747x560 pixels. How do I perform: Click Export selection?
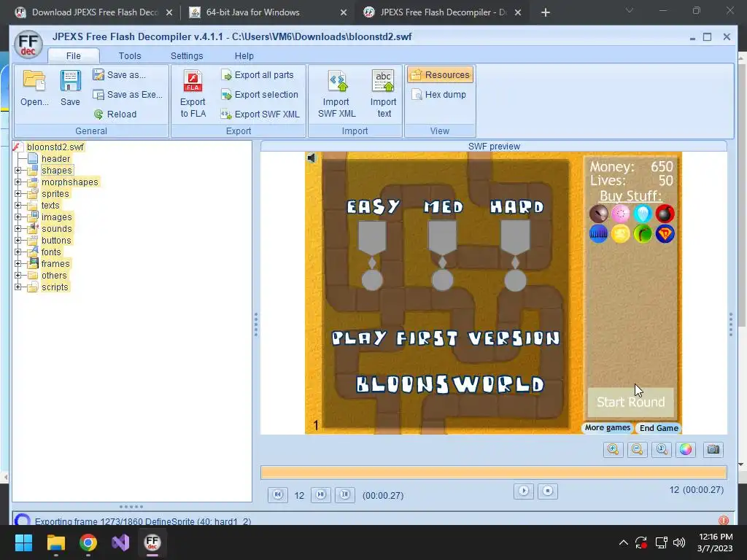point(260,95)
